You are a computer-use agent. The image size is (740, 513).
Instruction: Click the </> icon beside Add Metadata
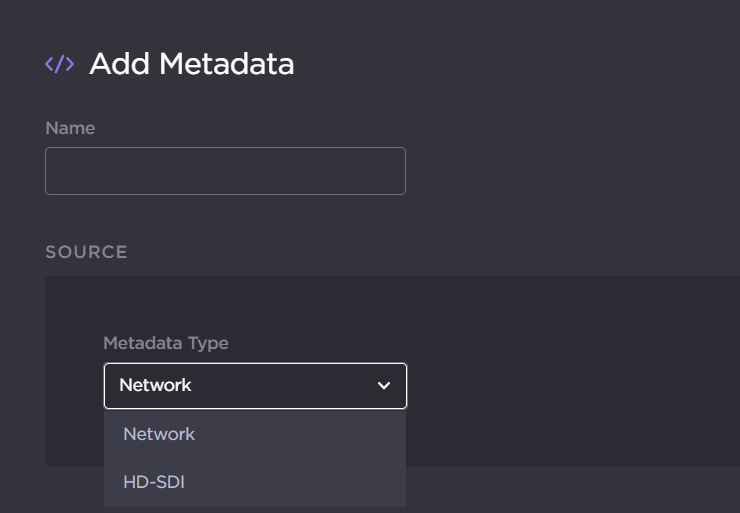59,65
